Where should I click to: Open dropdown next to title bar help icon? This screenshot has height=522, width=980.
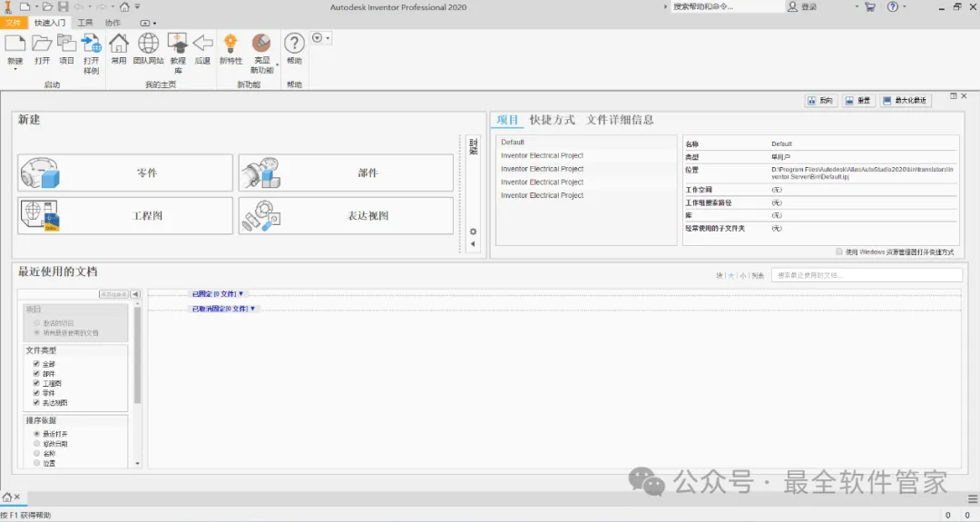pyautogui.click(x=905, y=7)
